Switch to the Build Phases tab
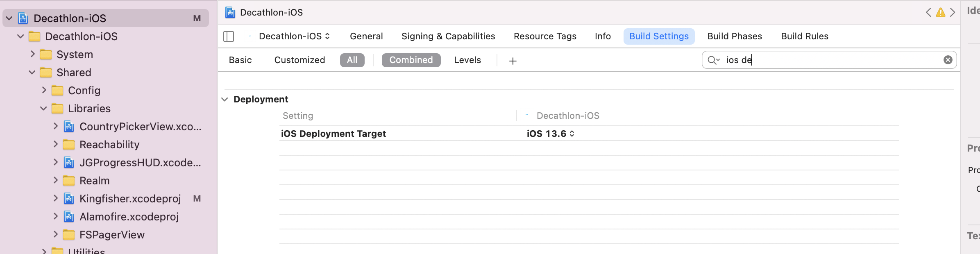 pyautogui.click(x=734, y=36)
